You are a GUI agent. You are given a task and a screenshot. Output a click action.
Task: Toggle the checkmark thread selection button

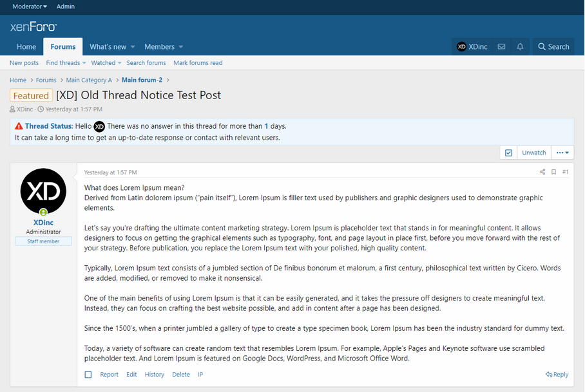coord(508,153)
